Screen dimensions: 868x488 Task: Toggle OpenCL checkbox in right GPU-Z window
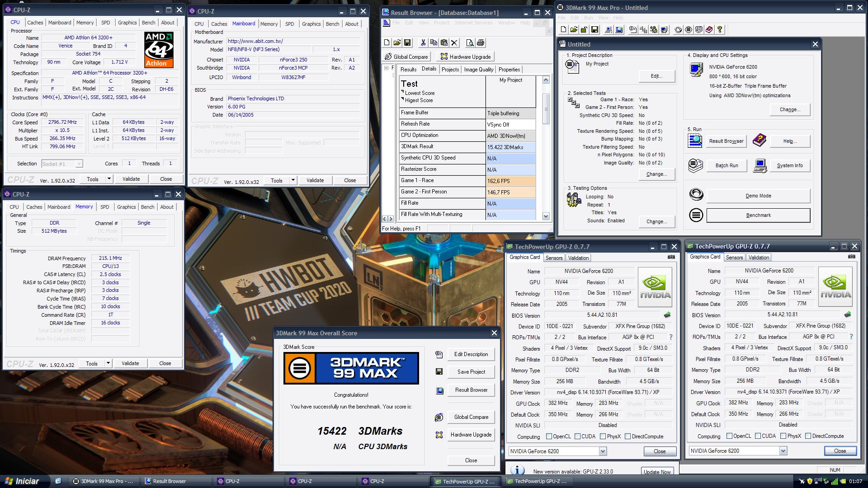pyautogui.click(x=729, y=436)
